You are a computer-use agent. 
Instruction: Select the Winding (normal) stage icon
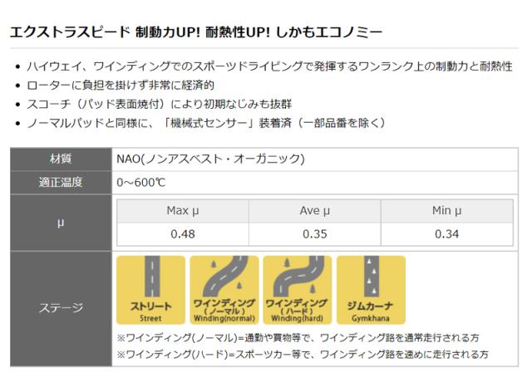click(224, 289)
